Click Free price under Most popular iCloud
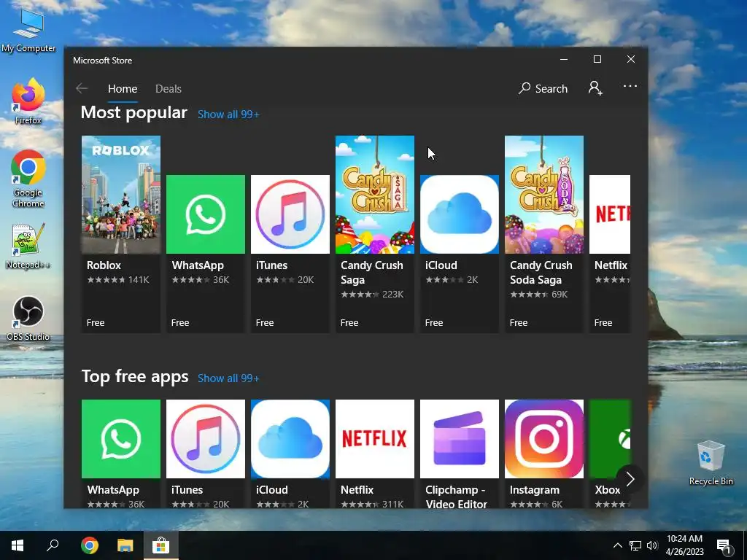Viewport: 747px width, 560px height. tap(434, 322)
